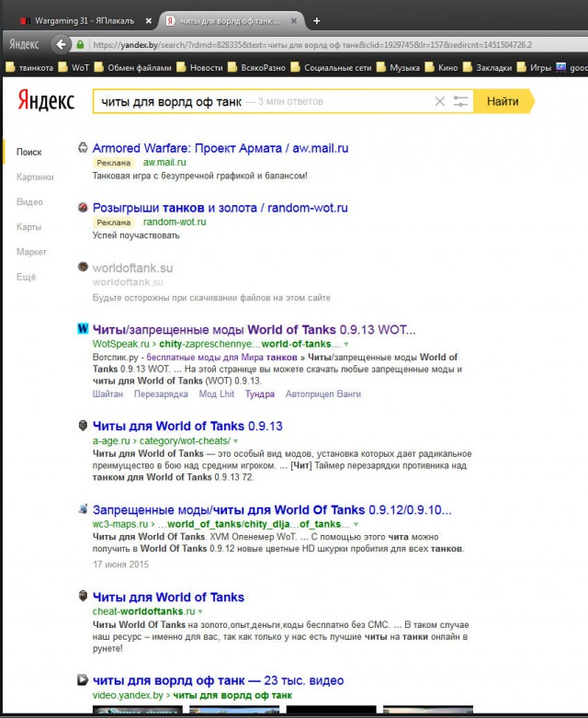This screenshot has width=588, height=718.
Task: Switch to Маркет search section
Action: coord(31,252)
